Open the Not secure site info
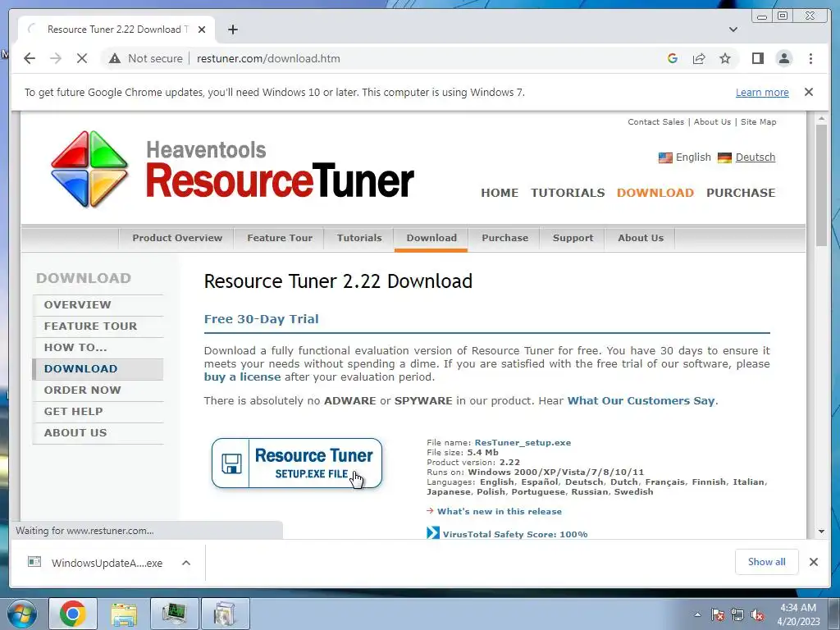The height and width of the screenshot is (630, 840). click(146, 58)
